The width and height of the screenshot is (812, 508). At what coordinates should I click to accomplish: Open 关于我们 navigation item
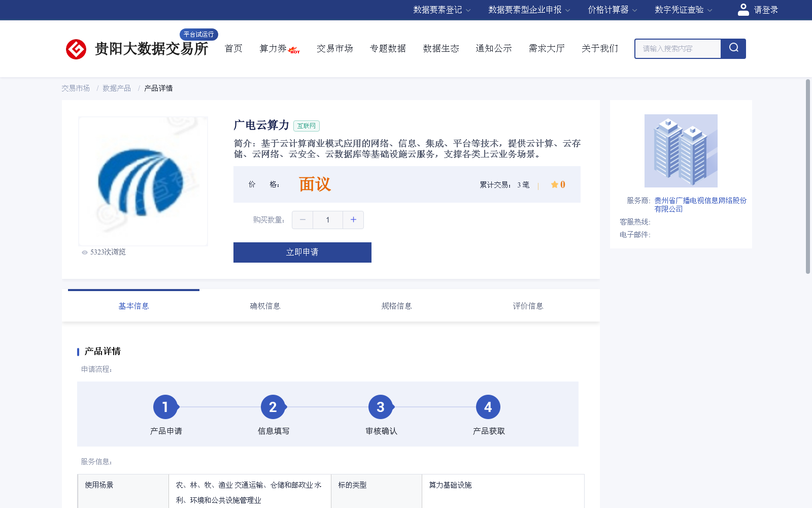(x=600, y=48)
